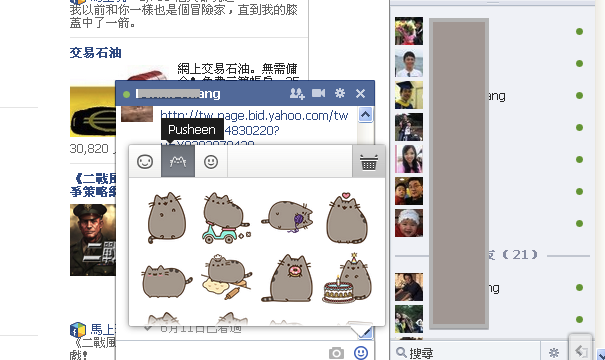Send Pusheen birthday cake sticker

tap(347, 278)
